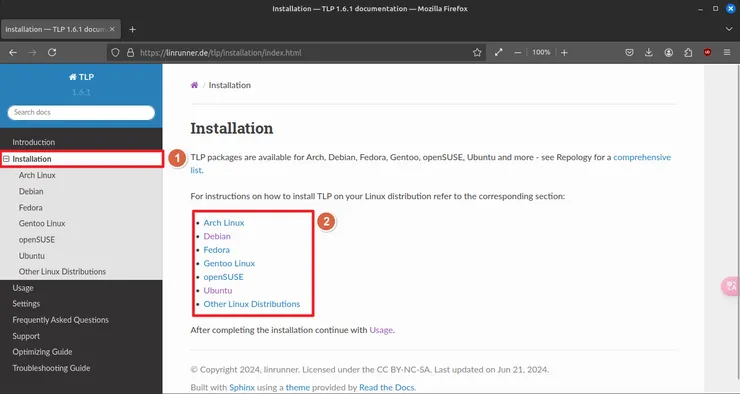Minimize the Firefox window
The height and width of the screenshot is (394, 740).
(700, 8)
